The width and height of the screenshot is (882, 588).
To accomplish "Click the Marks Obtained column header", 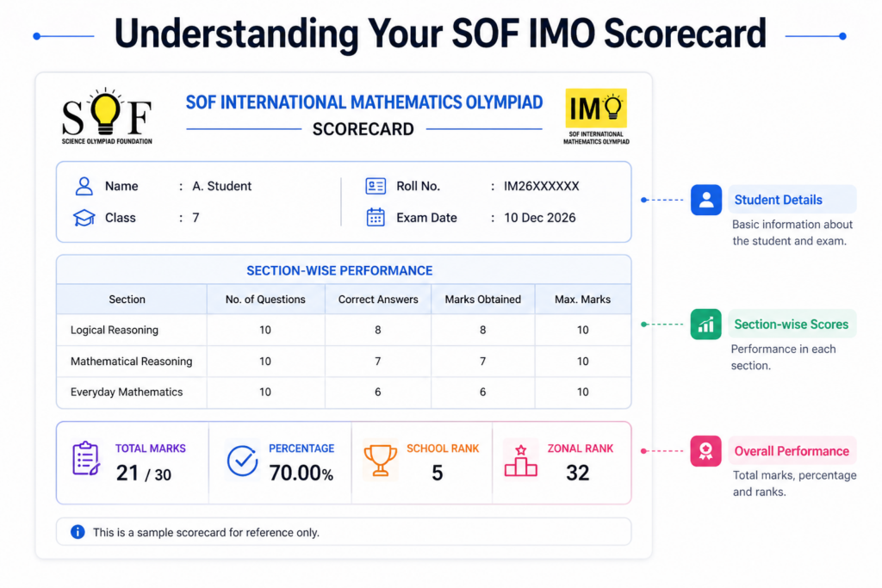I will pyautogui.click(x=482, y=300).
